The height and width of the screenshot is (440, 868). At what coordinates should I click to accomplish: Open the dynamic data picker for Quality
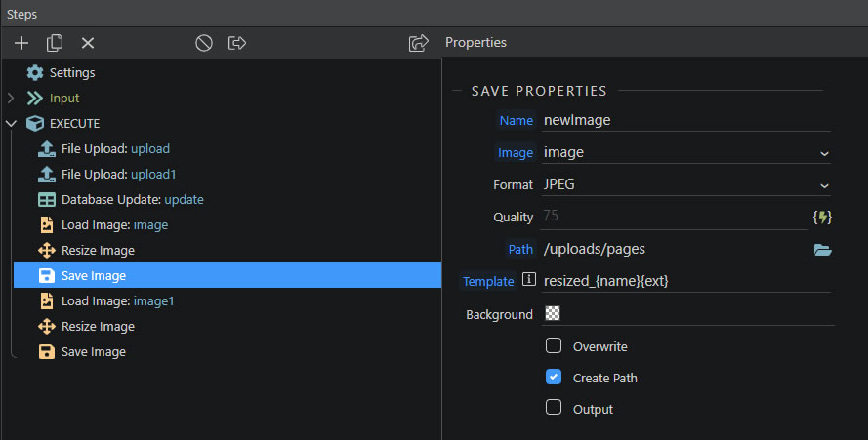point(822,217)
